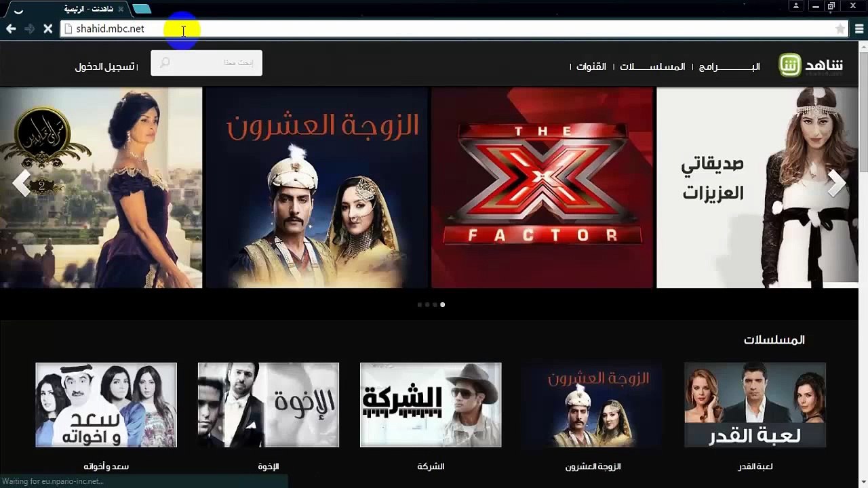This screenshot has width=868, height=488.
Task: Click the site search field
Action: pyautogui.click(x=206, y=63)
